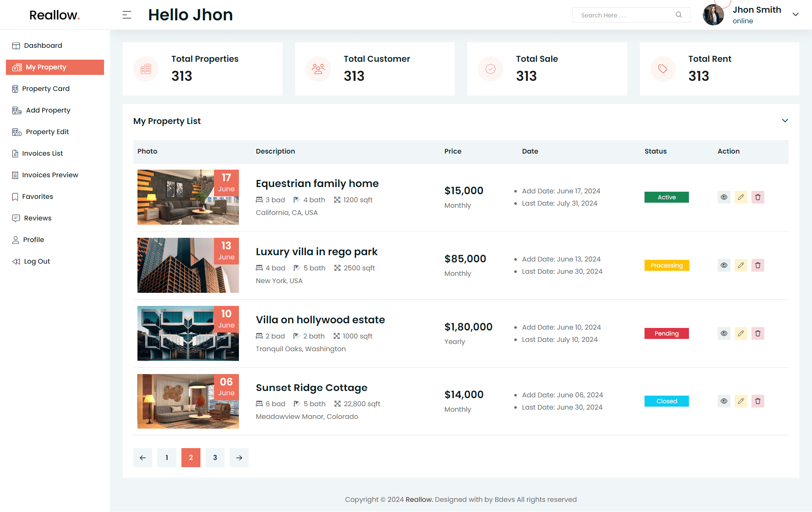Go to page 3 of property list
812x512 pixels.
215,457
